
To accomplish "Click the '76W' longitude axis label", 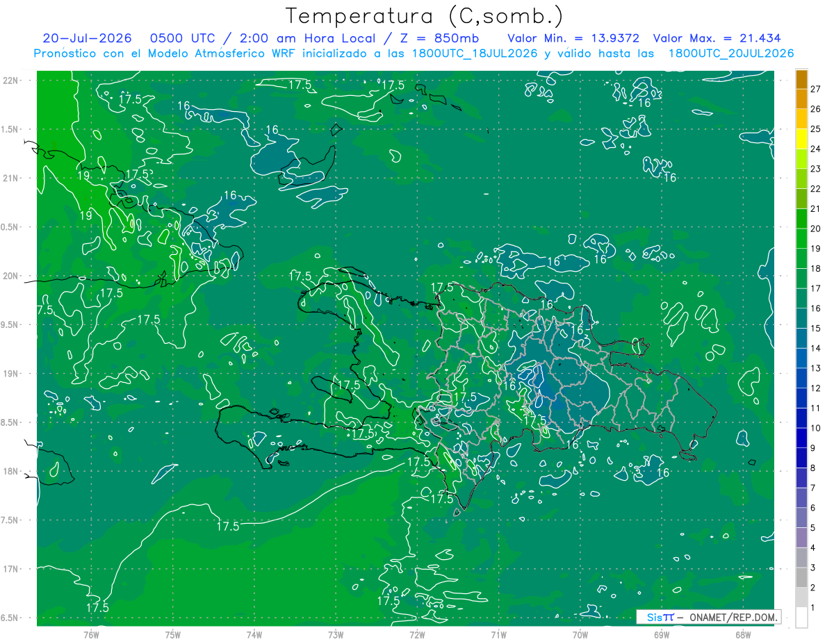I will point(91,634).
